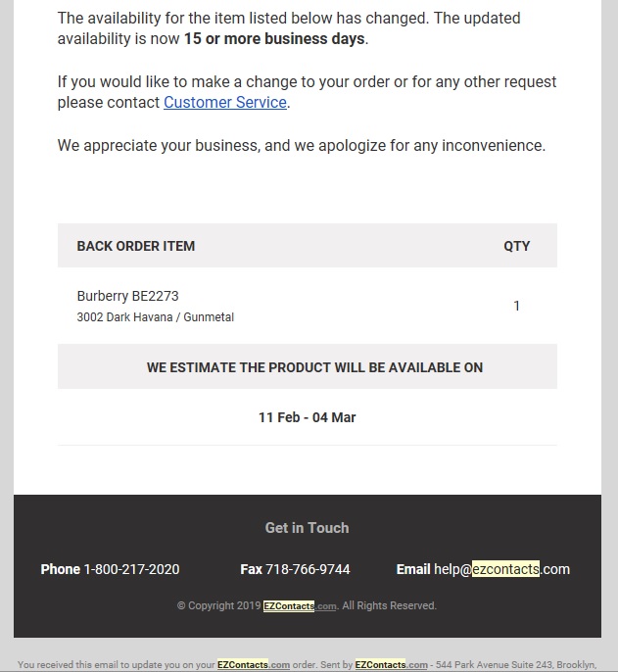Click the Burberry BE2273 item name
The image size is (618, 672).
127,296
